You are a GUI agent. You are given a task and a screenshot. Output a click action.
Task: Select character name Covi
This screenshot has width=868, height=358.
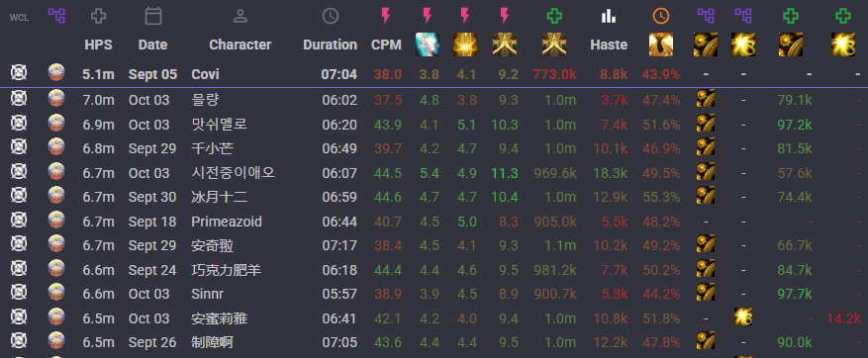click(x=206, y=74)
